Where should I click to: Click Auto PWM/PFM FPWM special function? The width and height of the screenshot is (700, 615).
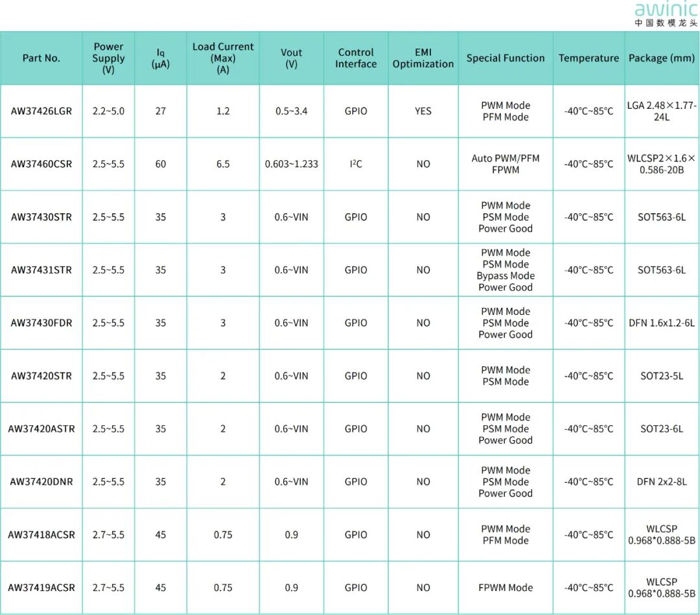pyautogui.click(x=506, y=164)
